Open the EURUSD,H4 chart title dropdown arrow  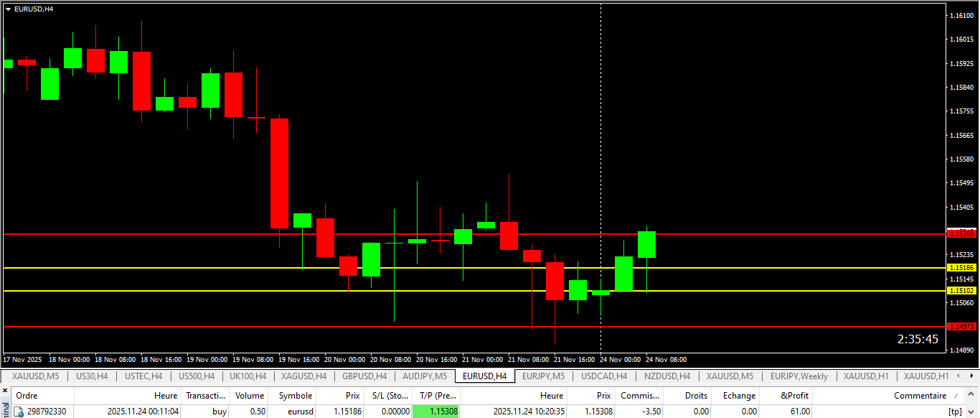tap(8, 9)
